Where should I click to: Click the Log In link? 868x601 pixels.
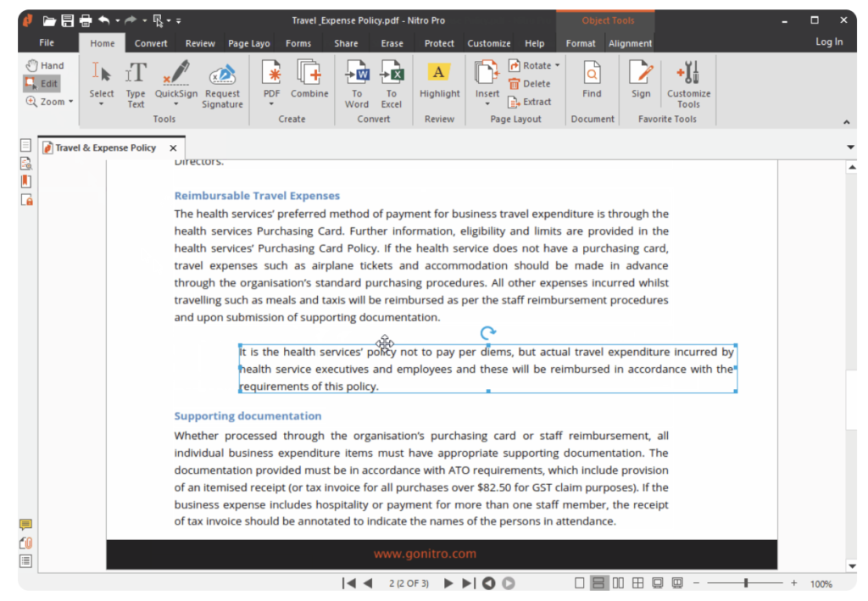(x=829, y=42)
